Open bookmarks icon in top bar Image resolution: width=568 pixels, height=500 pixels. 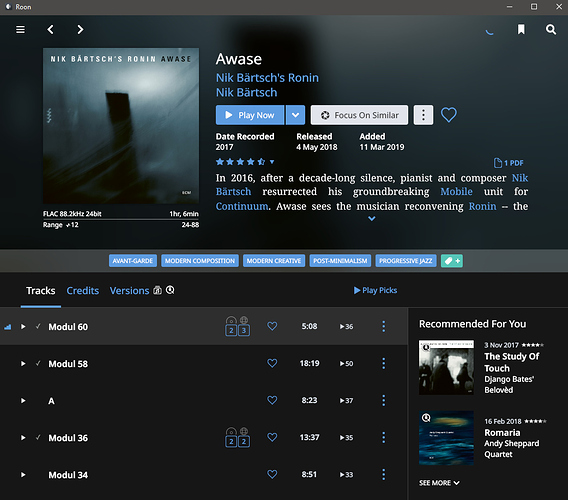click(x=521, y=29)
